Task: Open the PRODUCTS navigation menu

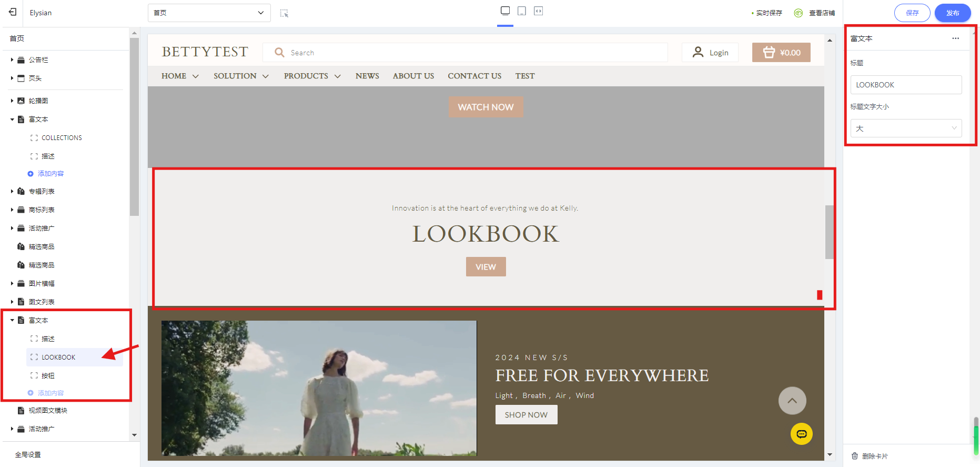Action: [312, 76]
